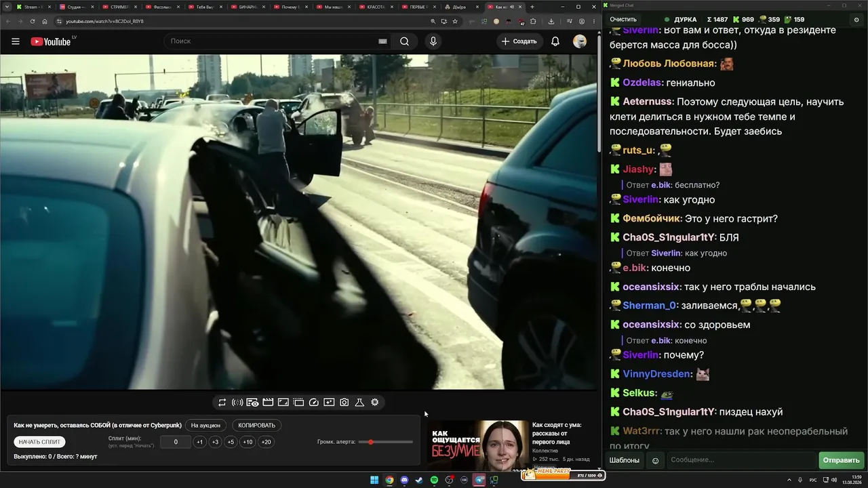Click username 'Sherman_0' in chat

tap(650, 306)
